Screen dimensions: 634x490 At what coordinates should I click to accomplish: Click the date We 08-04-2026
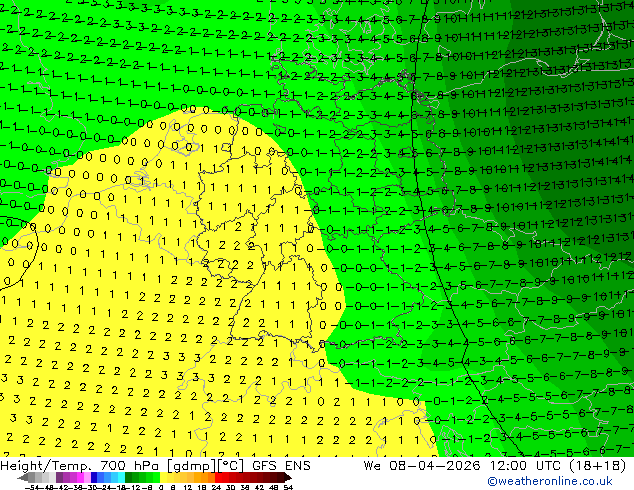pyautogui.click(x=422, y=466)
